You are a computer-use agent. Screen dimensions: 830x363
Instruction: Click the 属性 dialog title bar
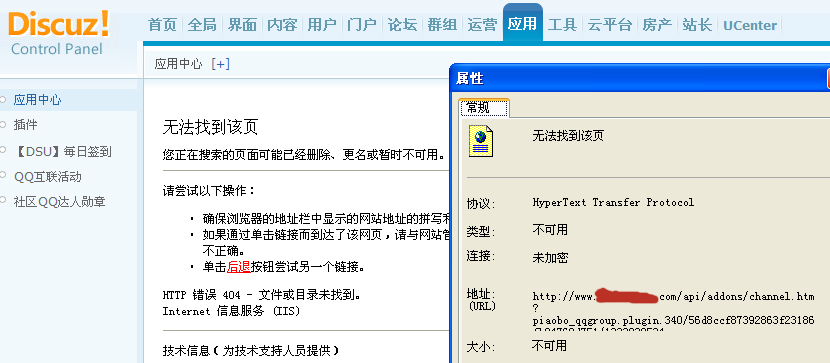click(x=639, y=79)
